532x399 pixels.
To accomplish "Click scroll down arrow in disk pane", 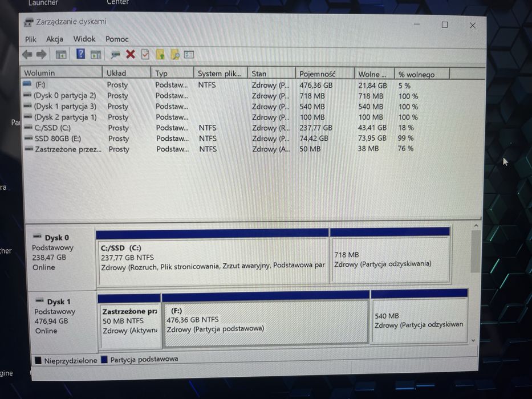I will click(473, 340).
